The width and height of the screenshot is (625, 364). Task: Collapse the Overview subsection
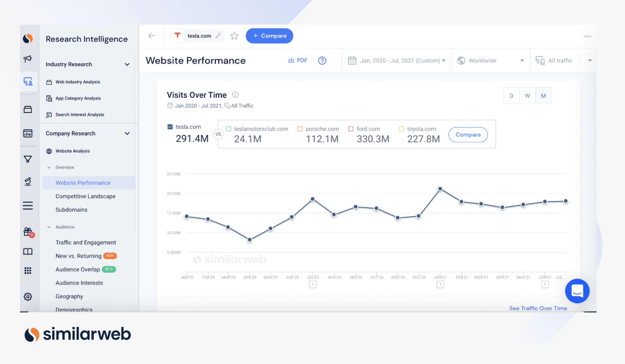49,167
